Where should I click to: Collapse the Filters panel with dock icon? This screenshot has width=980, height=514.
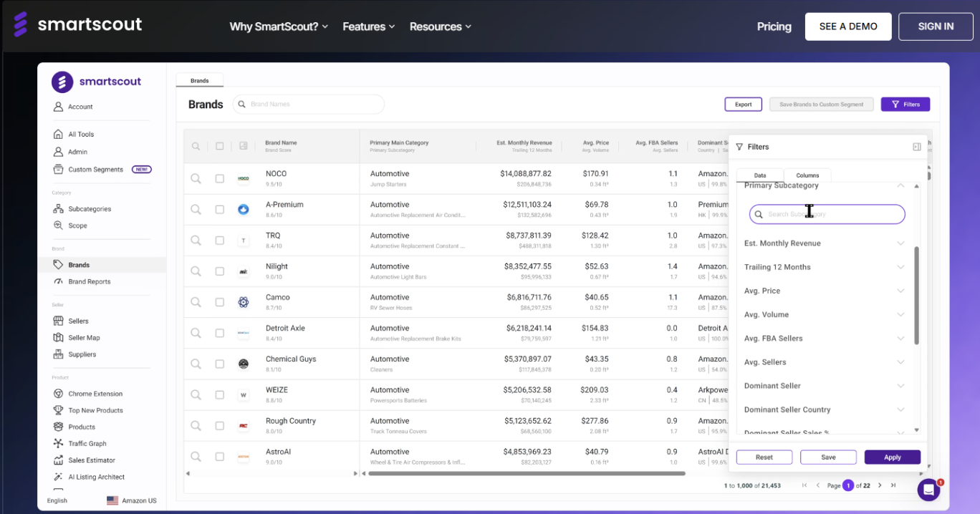point(917,147)
